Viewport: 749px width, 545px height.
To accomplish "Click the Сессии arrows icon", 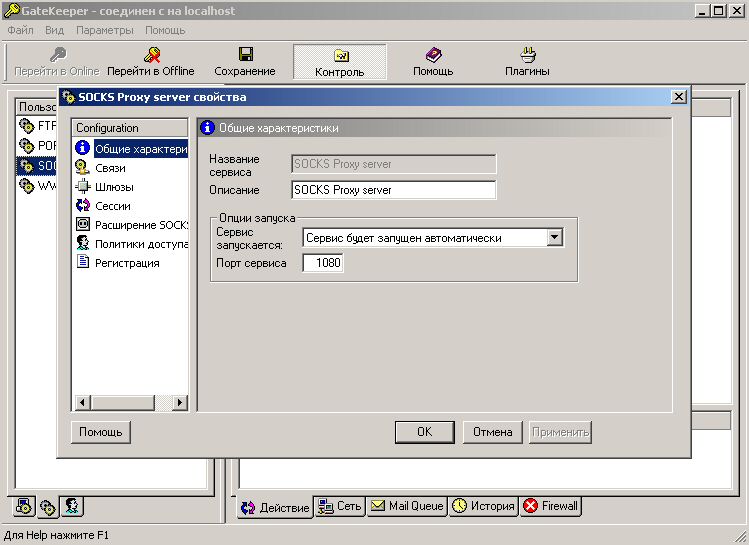I will [83, 205].
